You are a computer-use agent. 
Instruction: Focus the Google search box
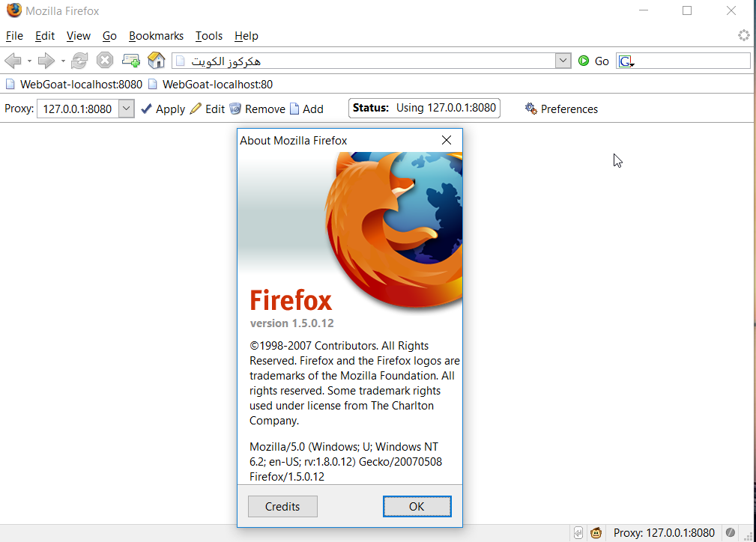(692, 61)
